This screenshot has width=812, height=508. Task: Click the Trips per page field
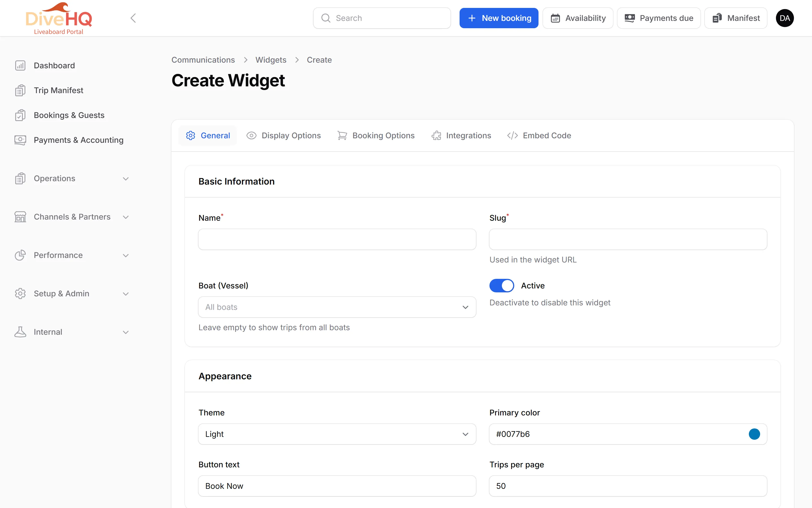coord(628,486)
